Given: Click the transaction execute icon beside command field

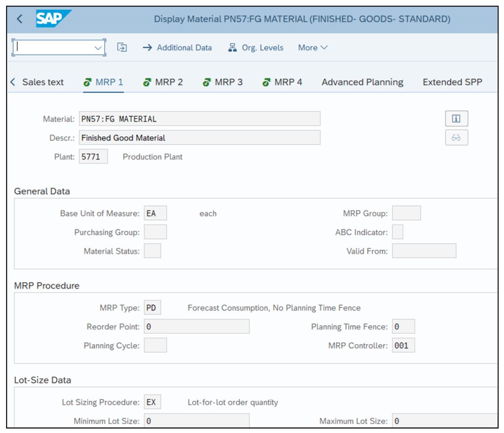Looking at the screenshot, I should tap(122, 47).
